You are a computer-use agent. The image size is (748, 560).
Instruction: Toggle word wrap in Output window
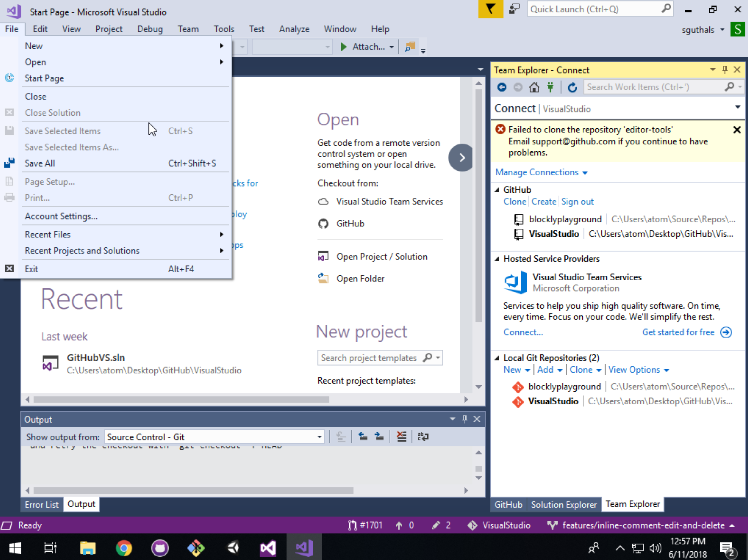click(423, 437)
